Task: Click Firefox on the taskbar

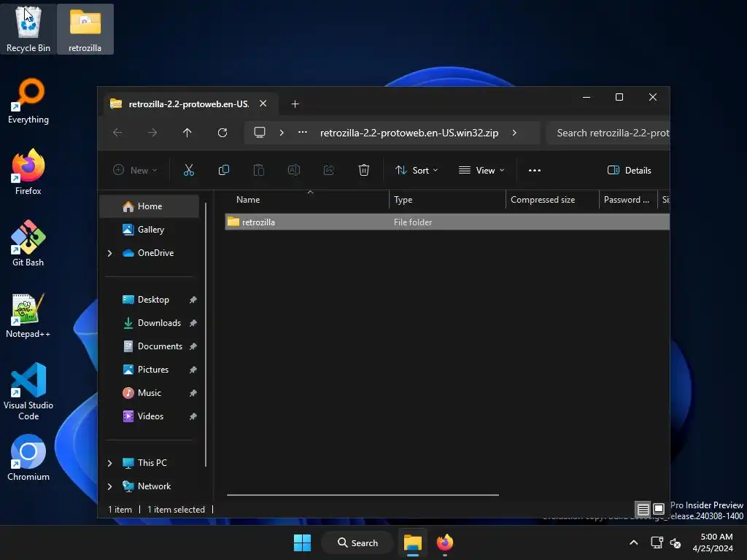Action: 445,542
